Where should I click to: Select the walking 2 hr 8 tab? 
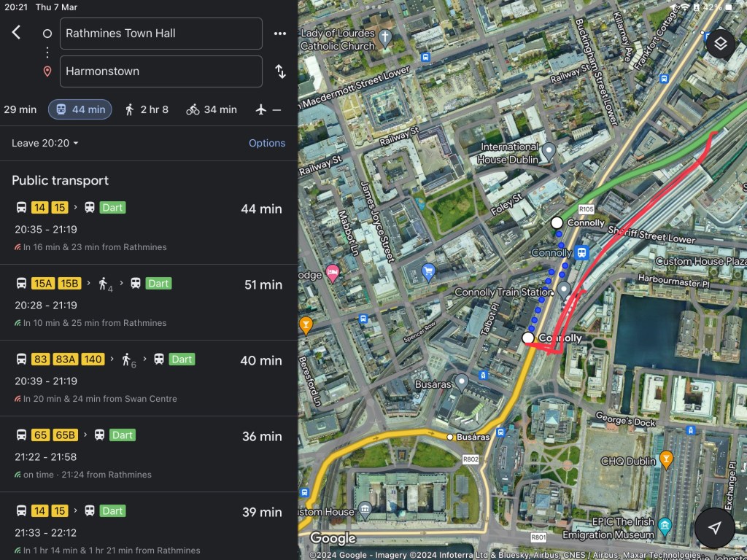coord(146,109)
